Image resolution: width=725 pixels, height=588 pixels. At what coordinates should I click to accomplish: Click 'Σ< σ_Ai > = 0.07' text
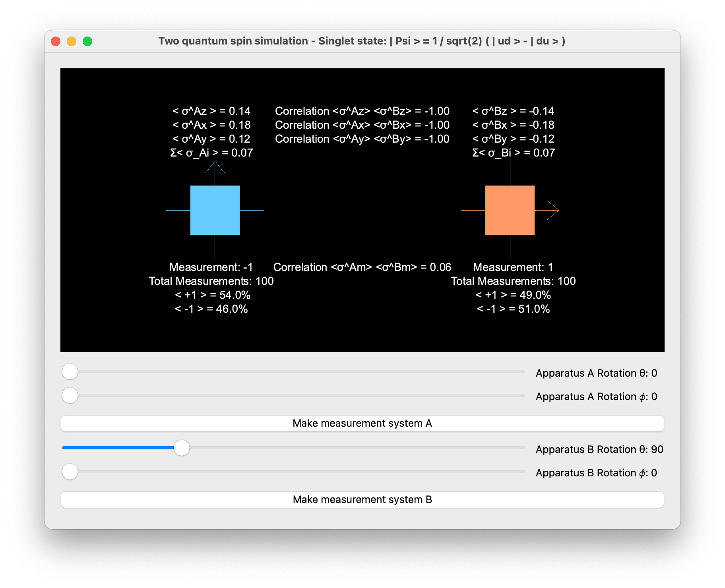click(211, 153)
